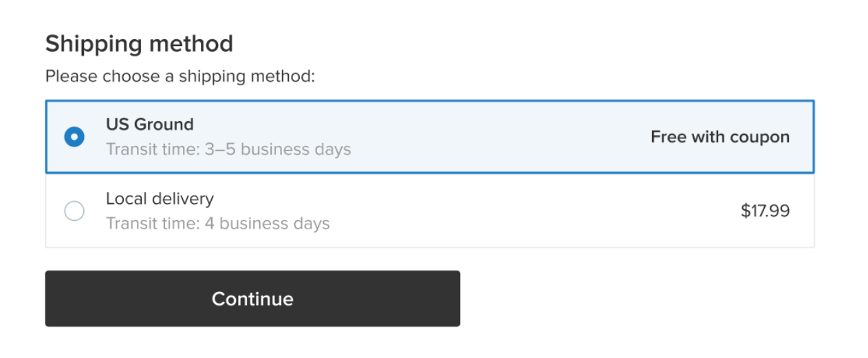Click "Transit time: 3–5 business days" text

[x=228, y=149]
